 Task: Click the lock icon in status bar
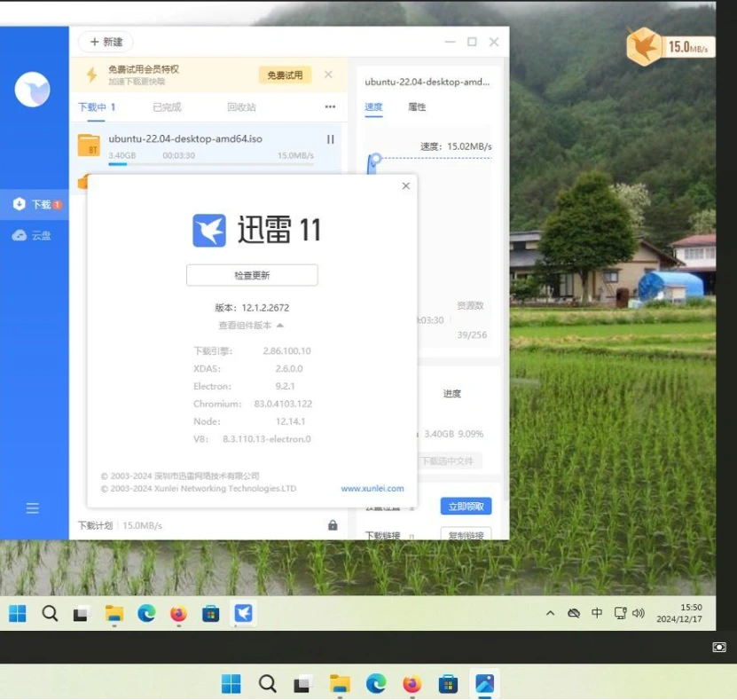point(333,525)
